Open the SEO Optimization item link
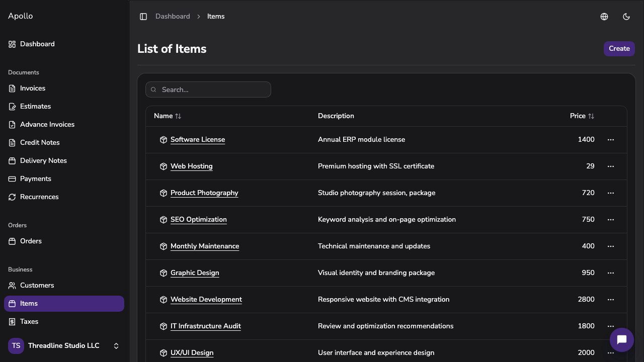The width and height of the screenshot is (644, 362). pos(199,220)
